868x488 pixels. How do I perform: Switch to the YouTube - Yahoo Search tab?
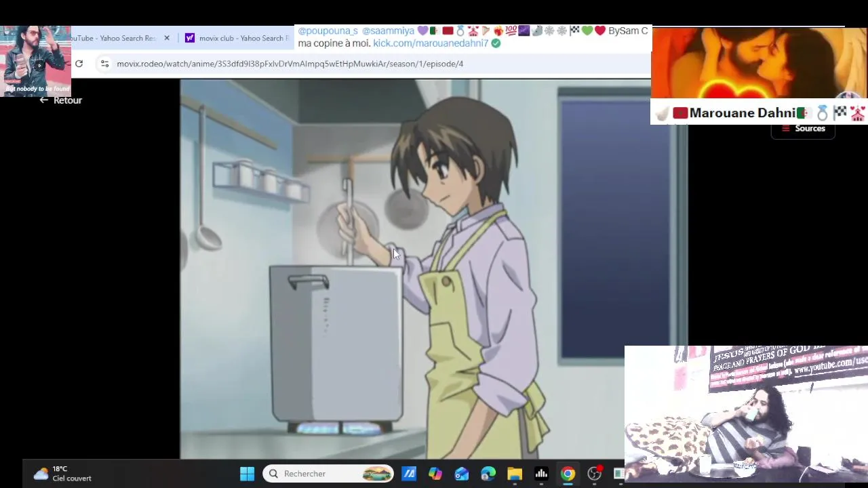coord(115,38)
